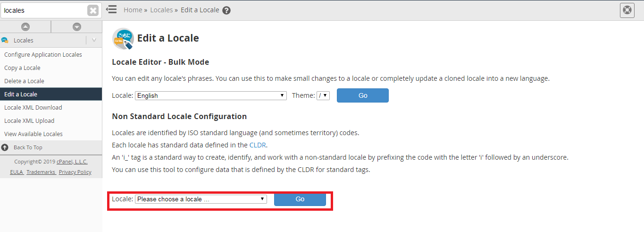Open the 'Please choose a locale' dropdown

click(201, 199)
